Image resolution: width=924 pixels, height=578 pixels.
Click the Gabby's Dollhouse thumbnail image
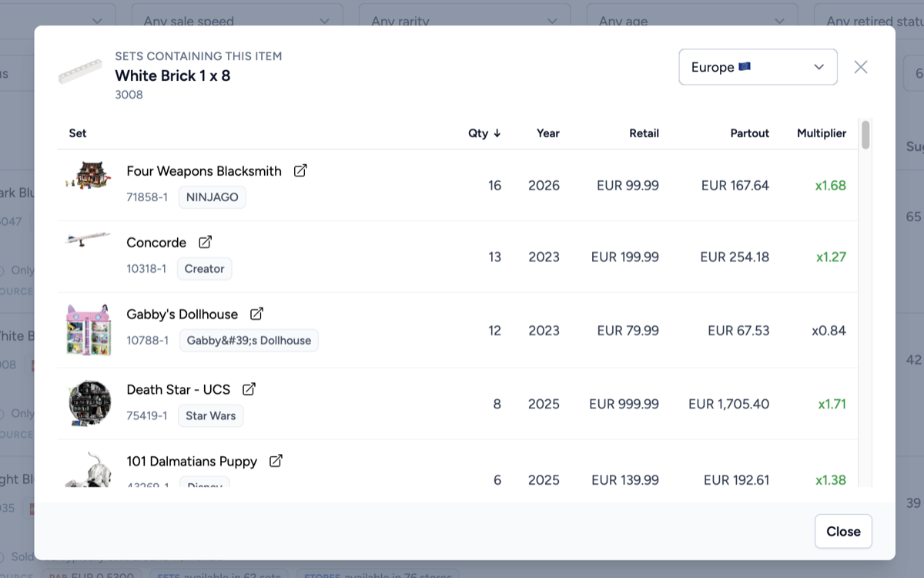[88, 330]
